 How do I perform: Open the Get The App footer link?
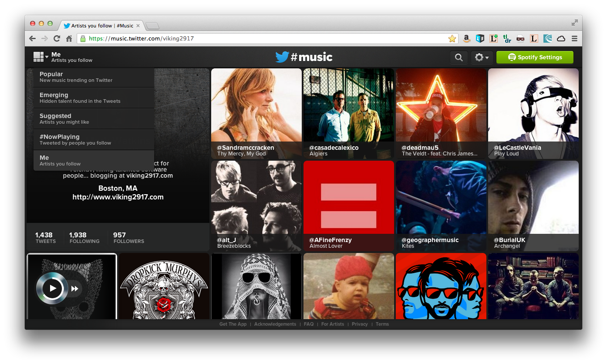click(233, 324)
